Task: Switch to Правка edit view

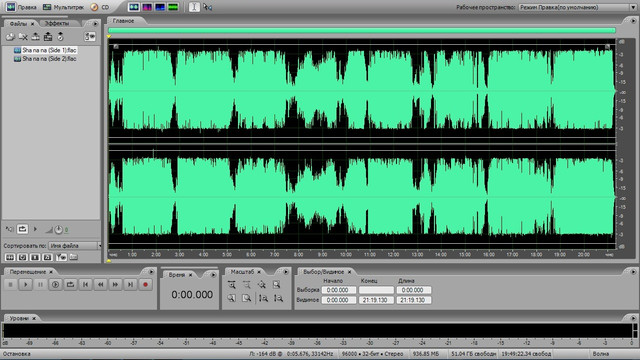Action: pyautogui.click(x=22, y=7)
